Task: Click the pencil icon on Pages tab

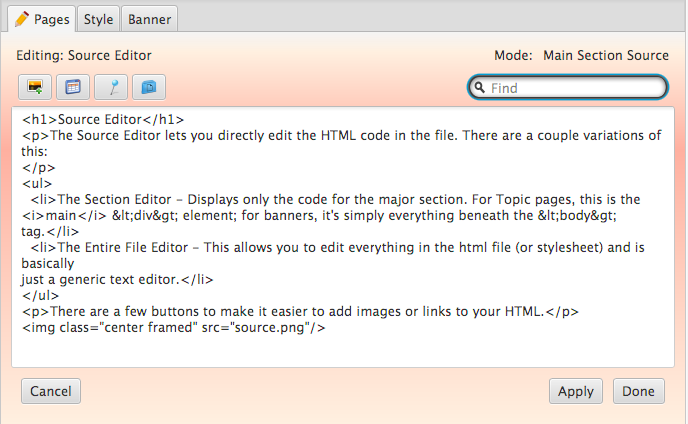Action: (22, 18)
